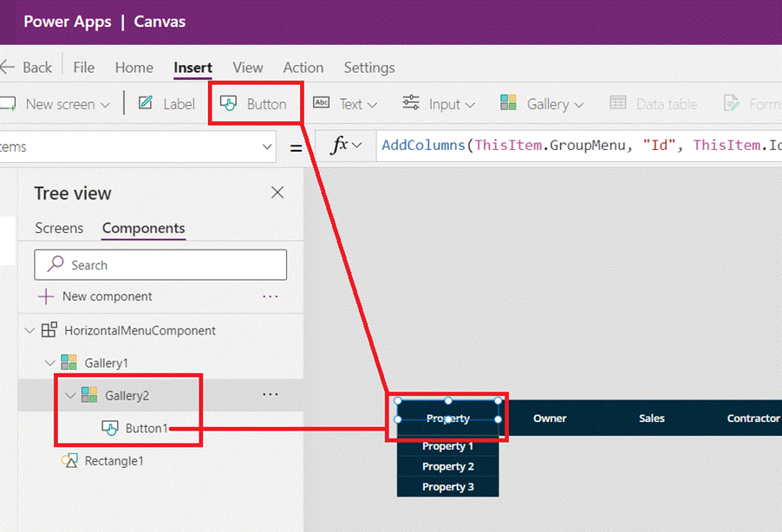Image resolution: width=782 pixels, height=532 pixels.
Task: Click the New screen icon
Action: coord(8,104)
